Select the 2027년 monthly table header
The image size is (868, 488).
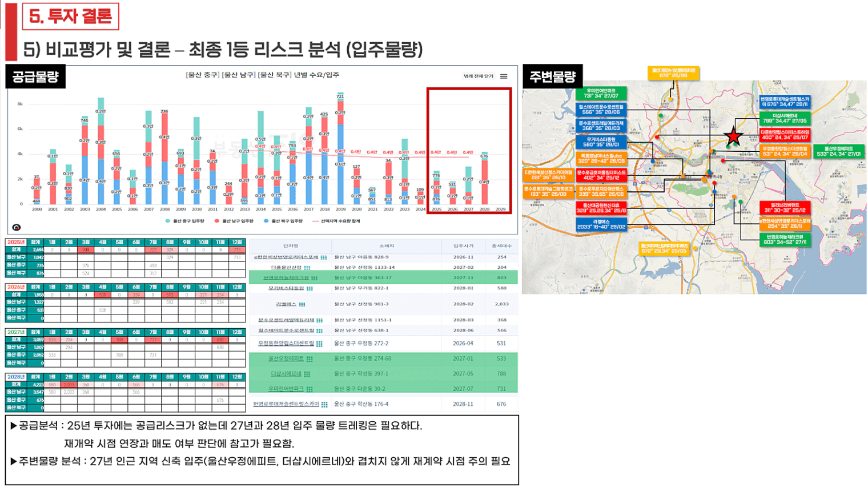pos(16,332)
